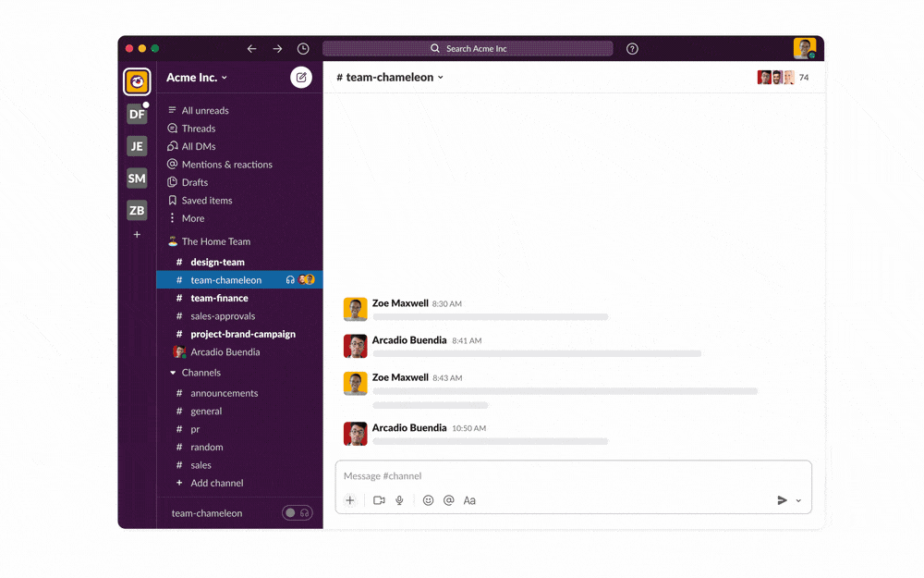
Task: Click huddle headphones icon on team-chameleon row
Action: (290, 280)
